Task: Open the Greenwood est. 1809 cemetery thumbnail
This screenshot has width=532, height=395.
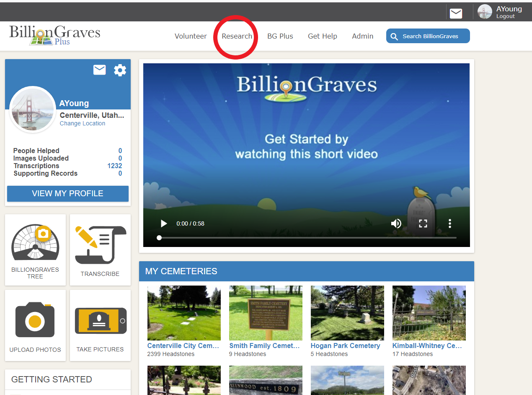Action: point(266,380)
